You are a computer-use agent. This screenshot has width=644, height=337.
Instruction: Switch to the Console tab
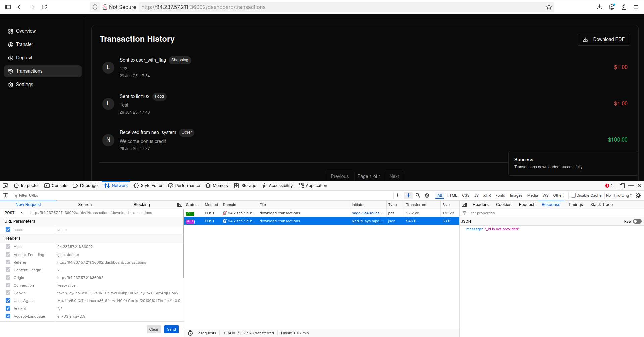pyautogui.click(x=56, y=186)
